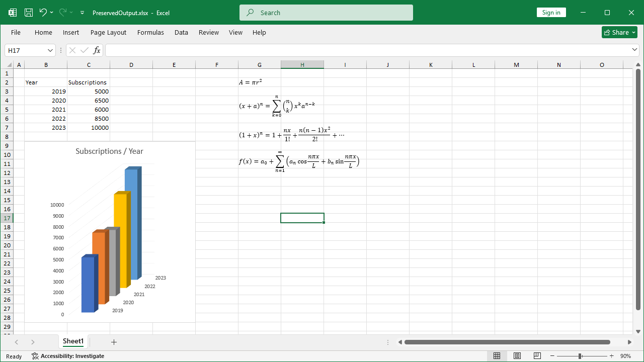Click the Undo arrow icon
644x362 pixels.
tap(43, 13)
